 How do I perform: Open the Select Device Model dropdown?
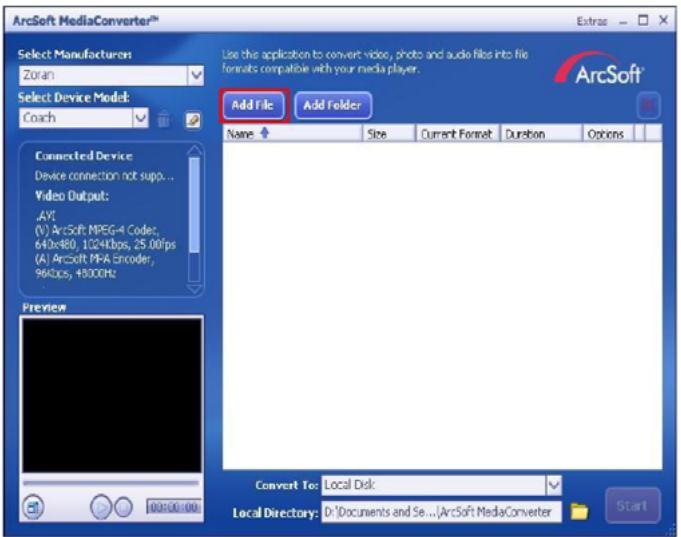coord(140,118)
